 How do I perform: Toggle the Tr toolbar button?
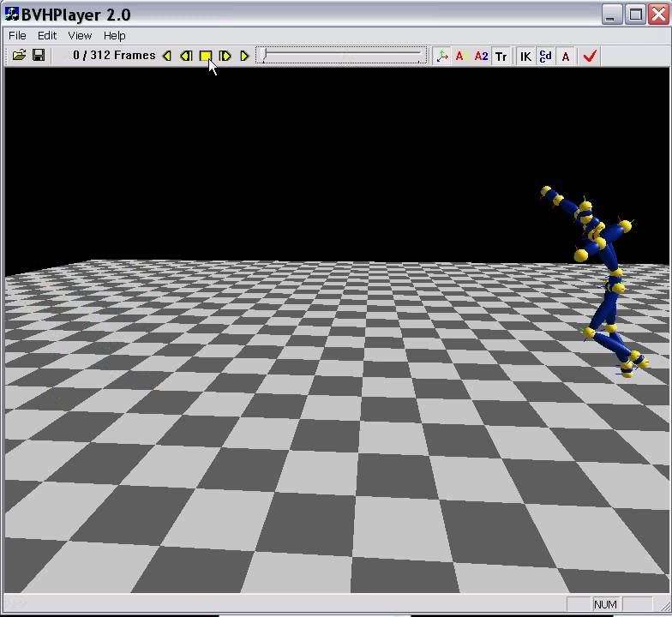(x=501, y=57)
